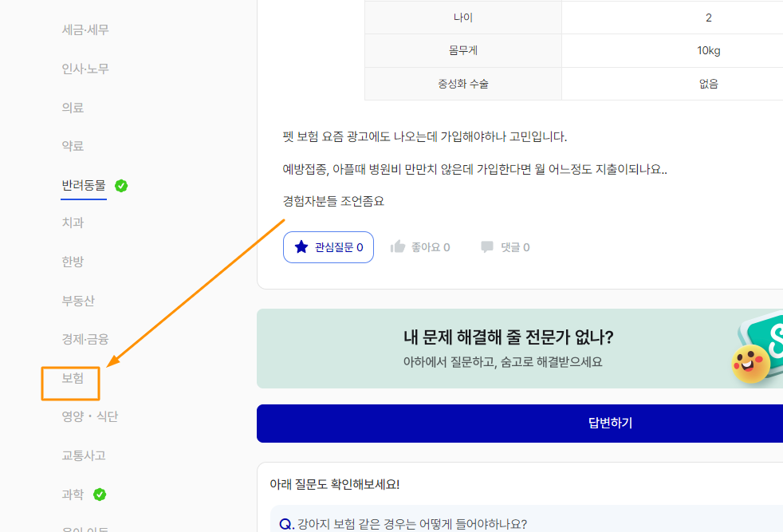Click the speech bubble 댓글 icon

click(x=487, y=247)
